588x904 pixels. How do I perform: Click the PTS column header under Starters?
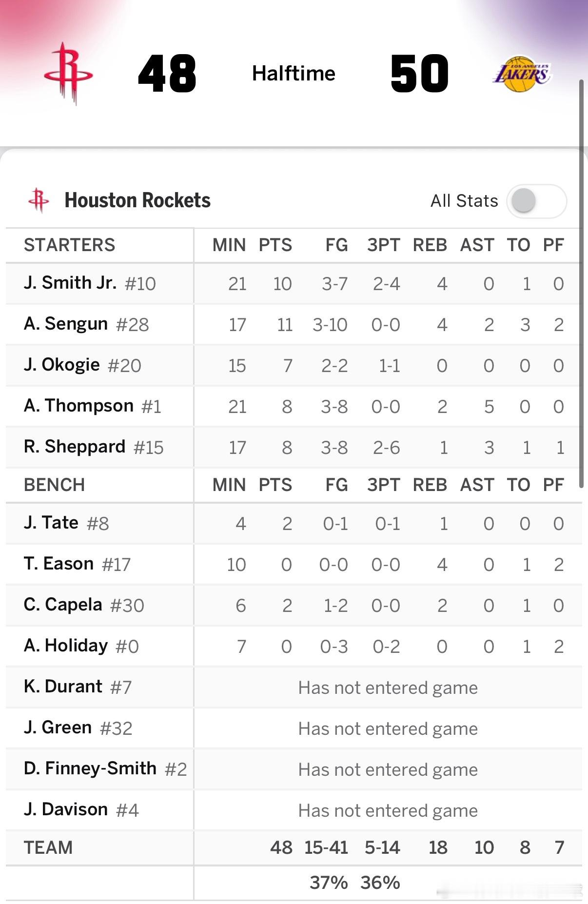[x=275, y=245]
